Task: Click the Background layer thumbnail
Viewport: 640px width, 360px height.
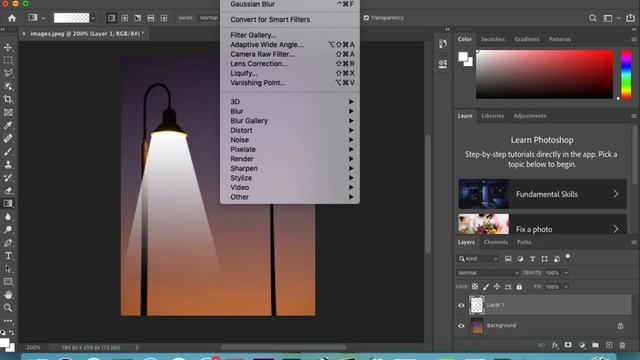Action: [x=477, y=326]
